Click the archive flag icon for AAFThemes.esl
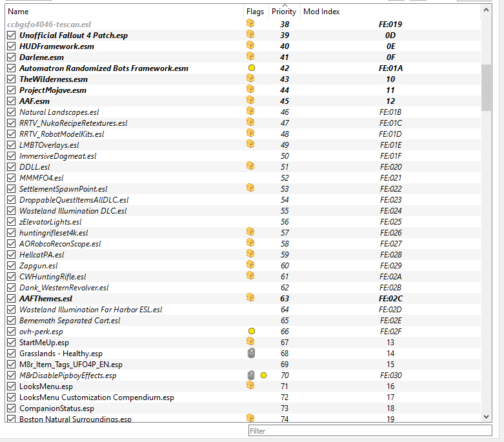The height and width of the screenshot is (442, 504). (x=250, y=297)
